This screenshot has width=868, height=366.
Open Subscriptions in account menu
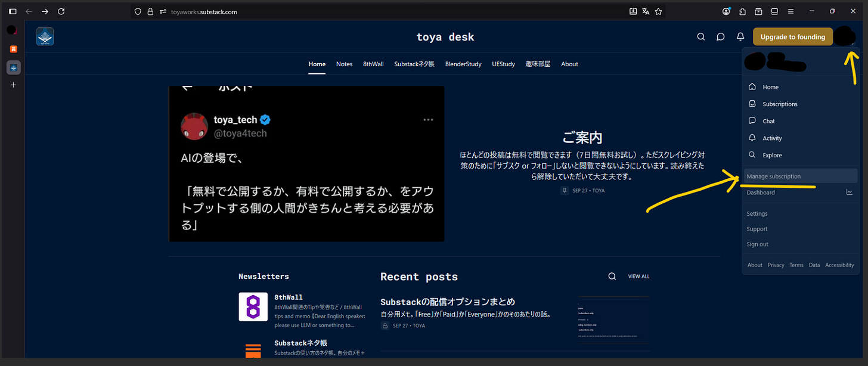point(801,104)
